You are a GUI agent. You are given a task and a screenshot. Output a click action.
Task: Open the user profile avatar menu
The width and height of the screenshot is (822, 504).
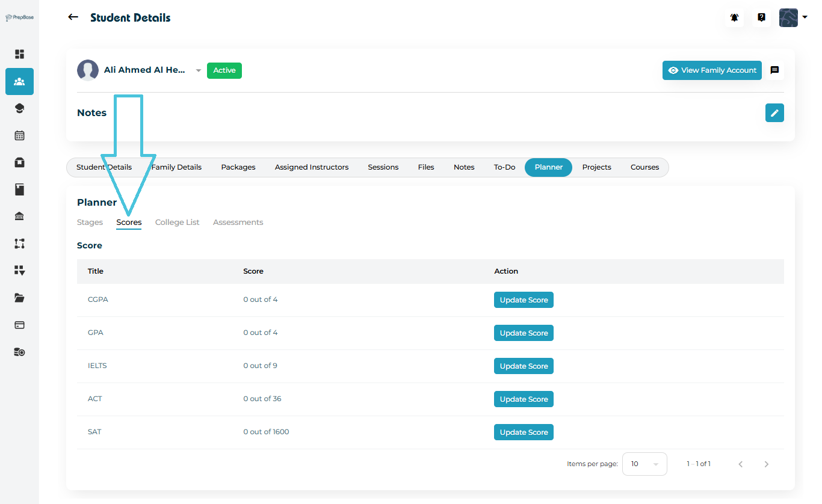793,18
